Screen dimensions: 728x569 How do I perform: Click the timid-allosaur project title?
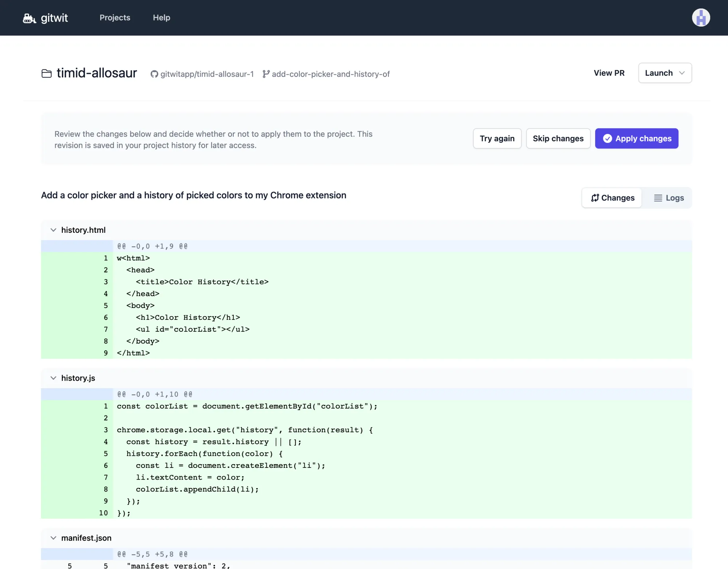click(97, 73)
